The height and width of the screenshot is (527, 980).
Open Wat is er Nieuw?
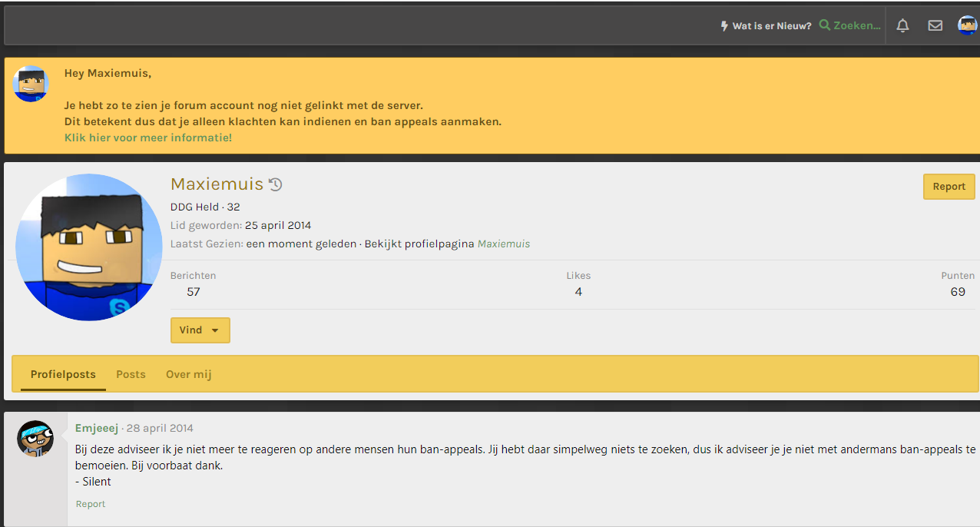[x=765, y=25]
